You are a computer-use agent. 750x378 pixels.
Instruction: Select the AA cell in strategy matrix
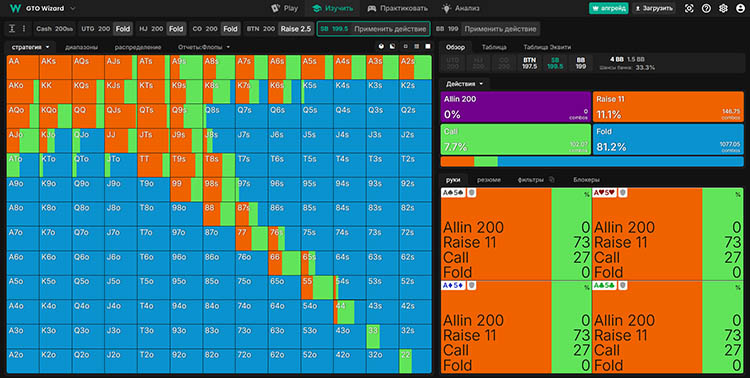(23, 67)
